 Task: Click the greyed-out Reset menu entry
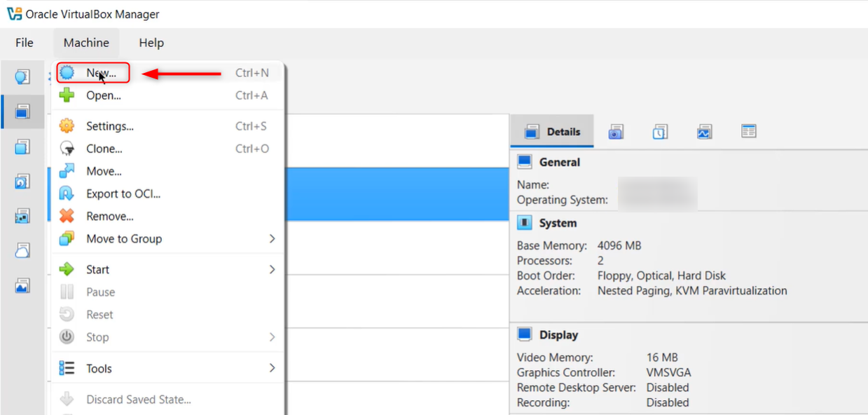(x=167, y=314)
